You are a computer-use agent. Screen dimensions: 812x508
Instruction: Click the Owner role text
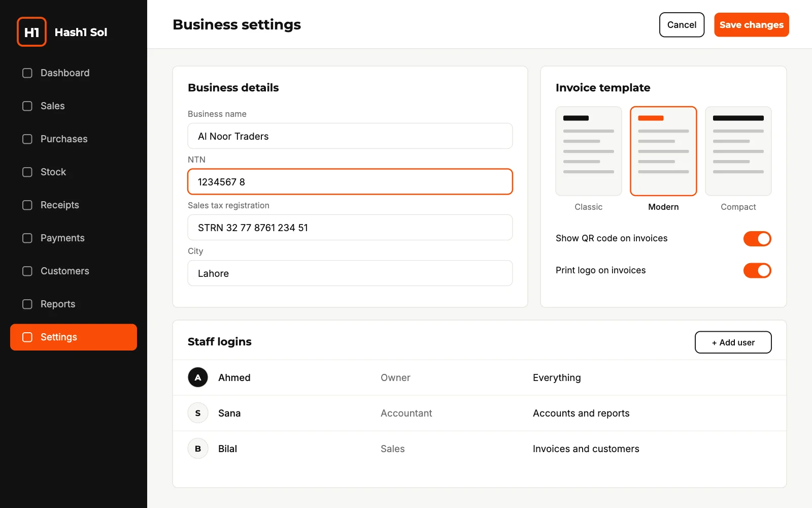[x=395, y=377]
